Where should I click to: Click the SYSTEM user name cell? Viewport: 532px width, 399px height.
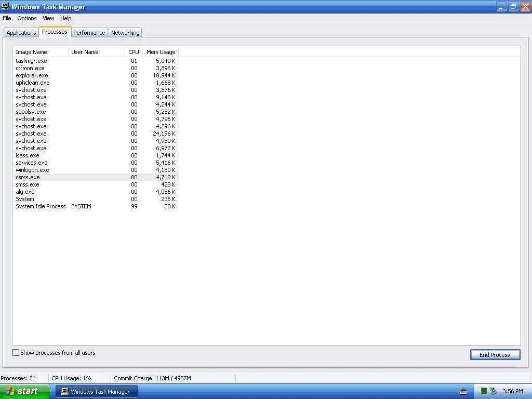tap(81, 206)
